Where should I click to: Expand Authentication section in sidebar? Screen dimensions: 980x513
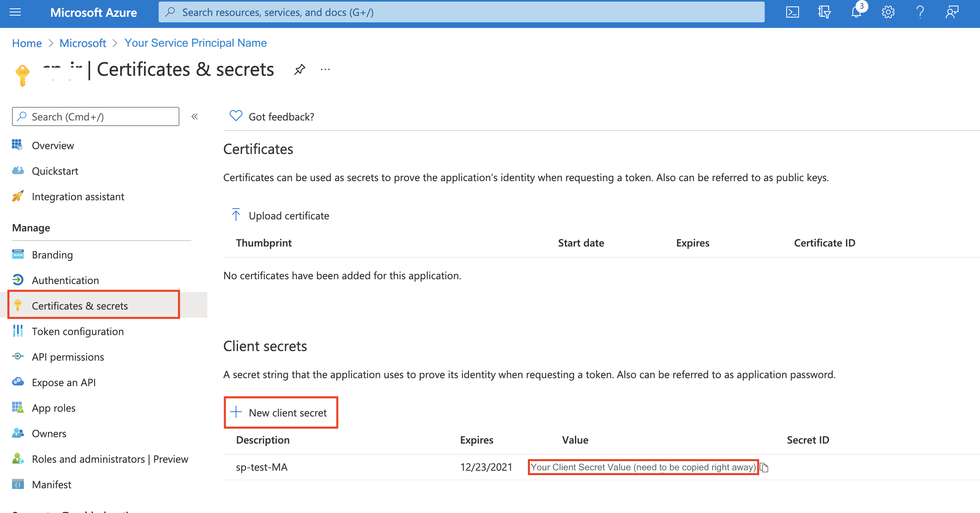pyautogui.click(x=65, y=280)
